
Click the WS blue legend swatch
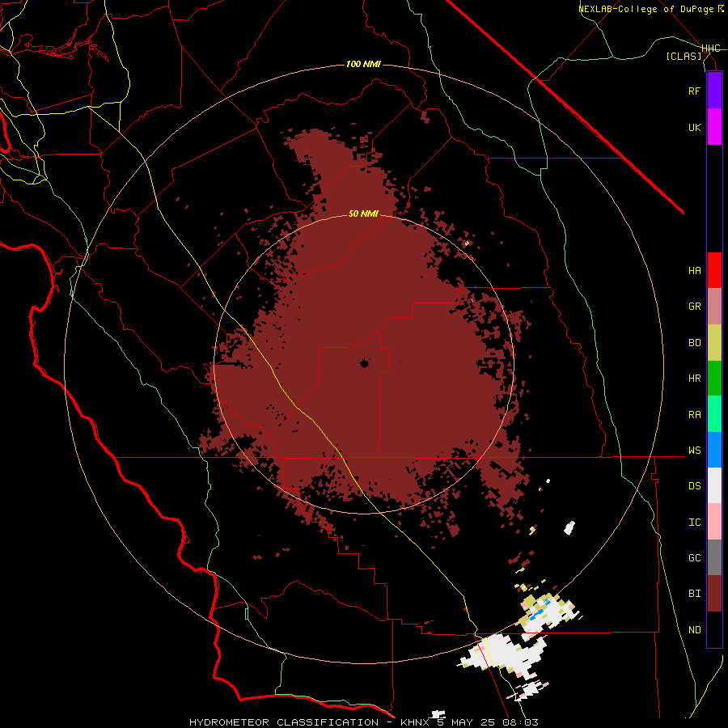(x=714, y=450)
